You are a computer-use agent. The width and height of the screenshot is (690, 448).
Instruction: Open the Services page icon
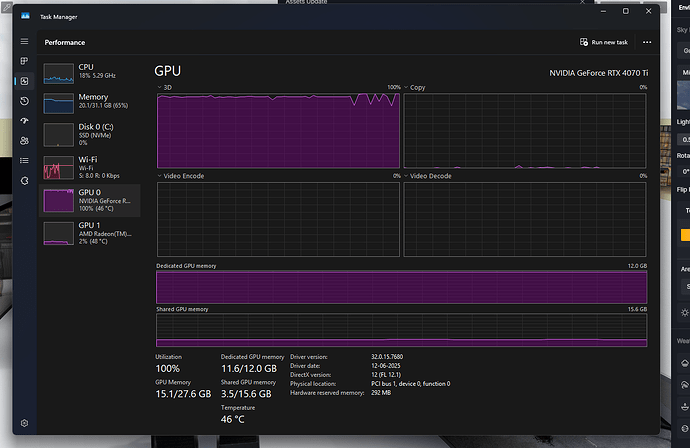[24, 181]
